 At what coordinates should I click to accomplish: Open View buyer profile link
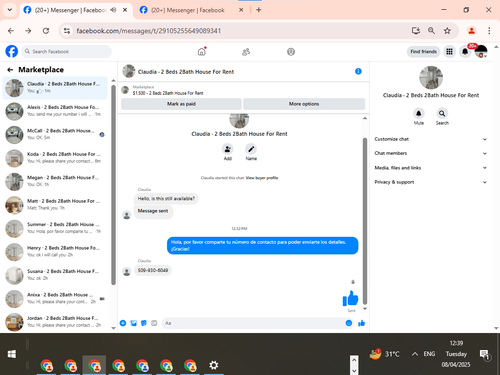(x=262, y=178)
